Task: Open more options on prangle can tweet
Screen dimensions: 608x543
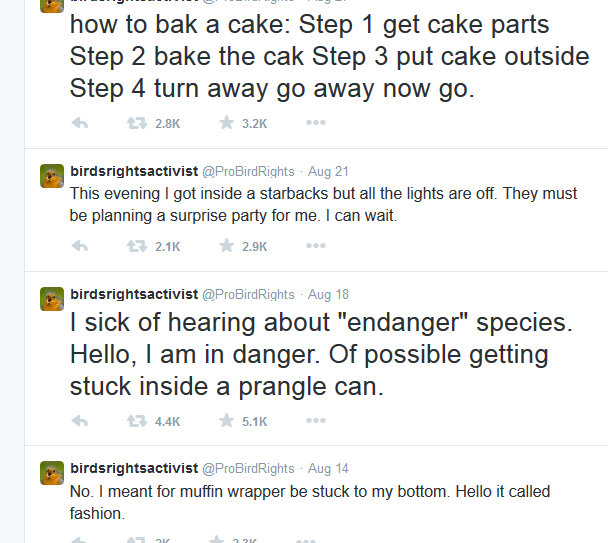Action: [315, 421]
